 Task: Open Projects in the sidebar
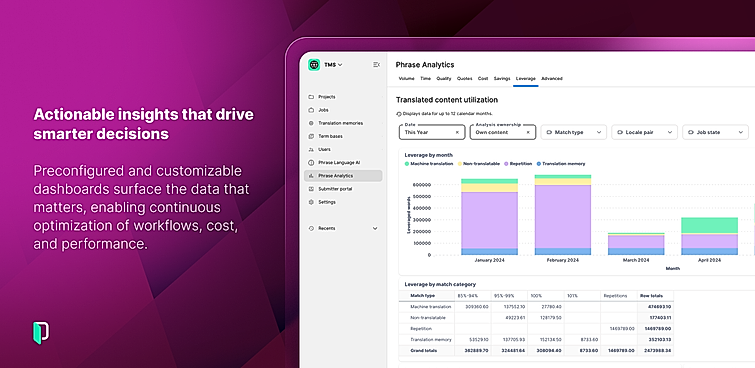point(344,97)
